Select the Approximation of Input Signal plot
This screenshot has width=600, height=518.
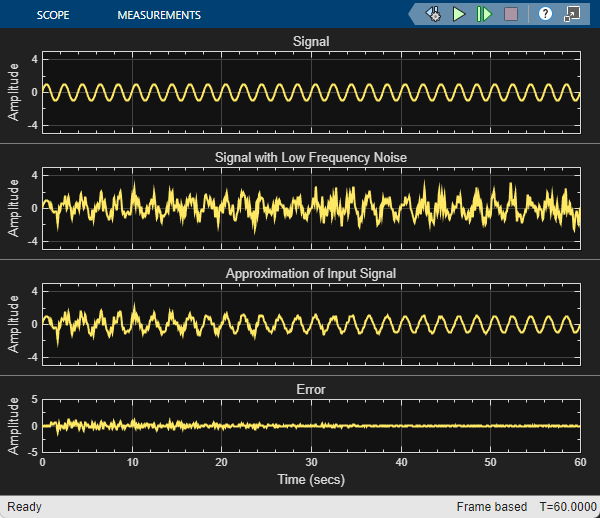click(x=311, y=324)
